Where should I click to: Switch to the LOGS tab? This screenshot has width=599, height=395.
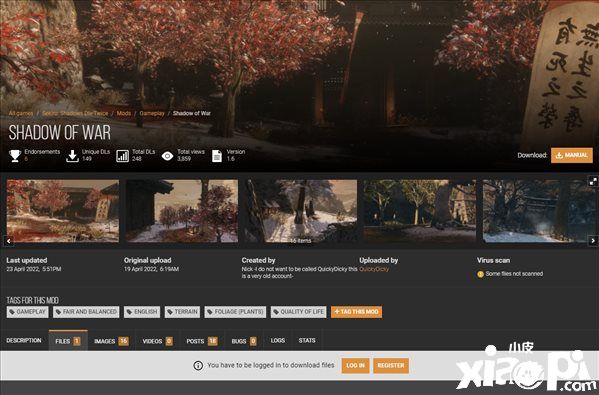278,340
